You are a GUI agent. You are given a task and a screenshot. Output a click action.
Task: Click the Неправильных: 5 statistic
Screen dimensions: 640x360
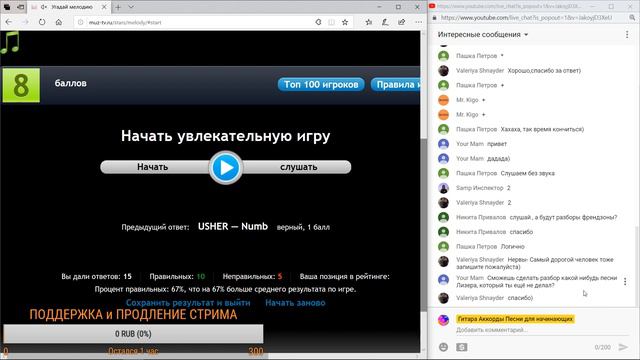(252, 276)
